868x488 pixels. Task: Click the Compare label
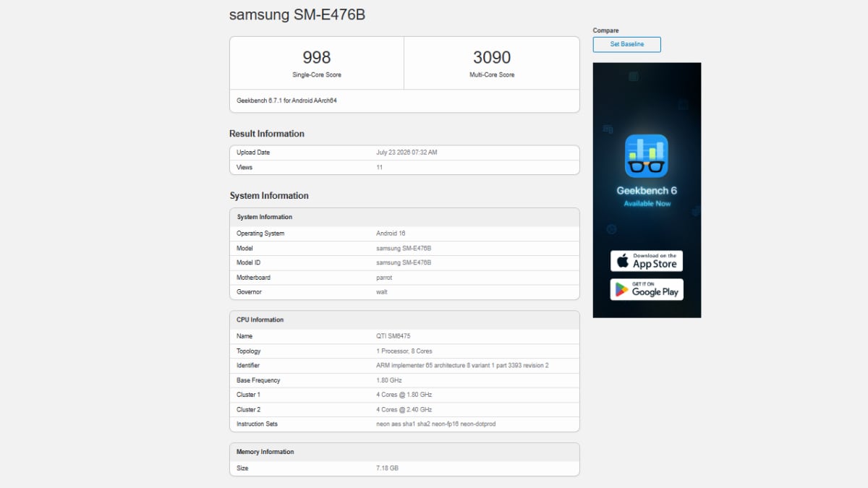point(605,30)
